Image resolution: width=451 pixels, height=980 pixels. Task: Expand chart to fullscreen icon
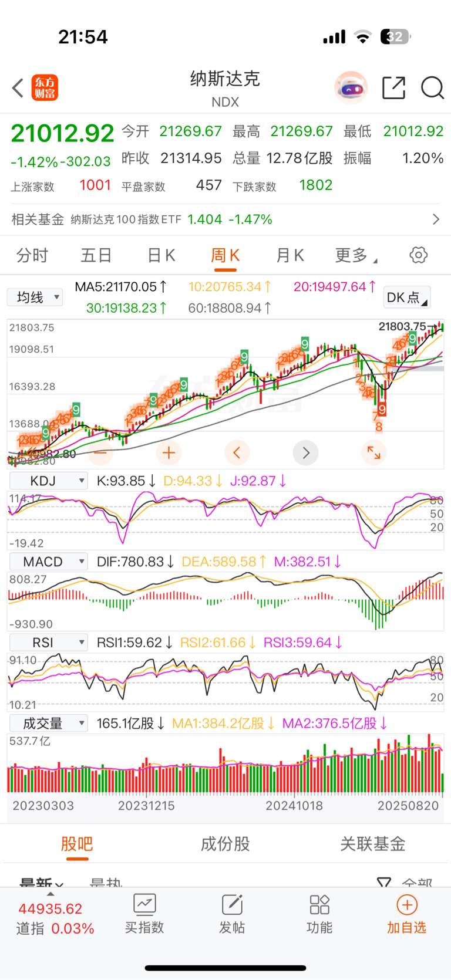point(373,452)
